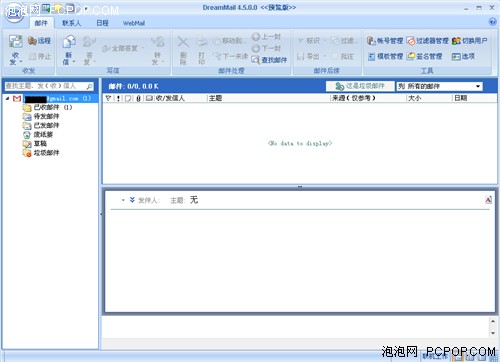
Task: Switch to the WebMail tab
Action: (134, 23)
